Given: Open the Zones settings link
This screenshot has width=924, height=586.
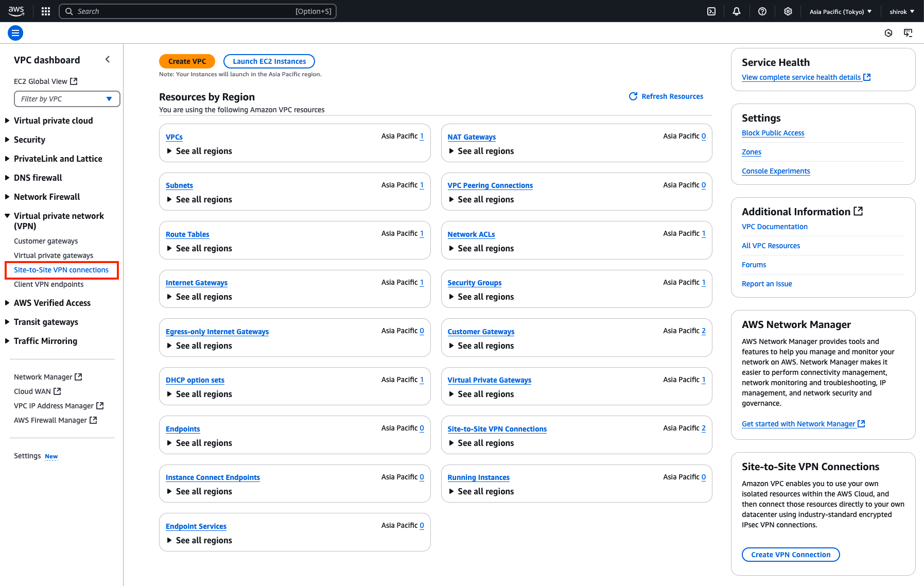Looking at the screenshot, I should [752, 152].
